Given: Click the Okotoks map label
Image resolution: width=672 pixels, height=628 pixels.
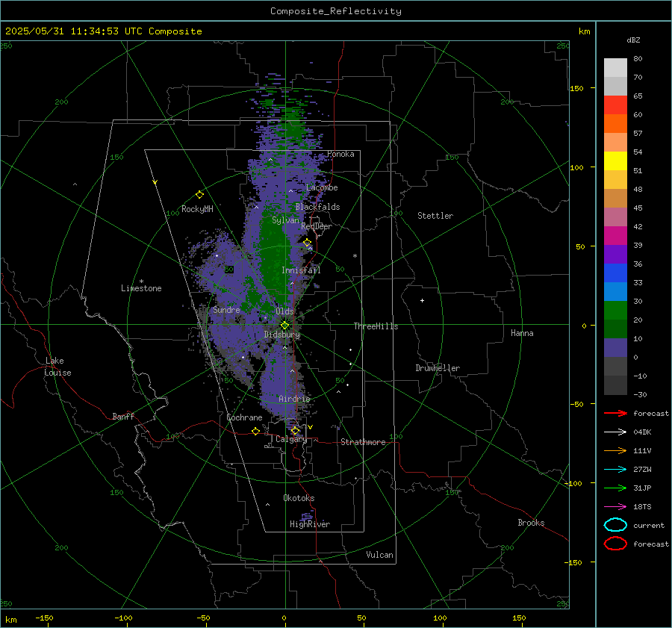Looking at the screenshot, I should [299, 498].
